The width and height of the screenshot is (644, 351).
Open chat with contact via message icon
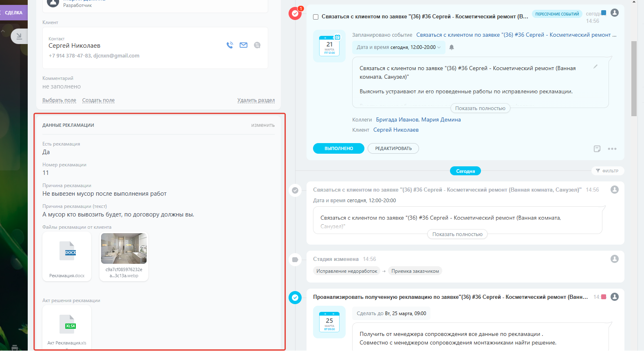(257, 45)
